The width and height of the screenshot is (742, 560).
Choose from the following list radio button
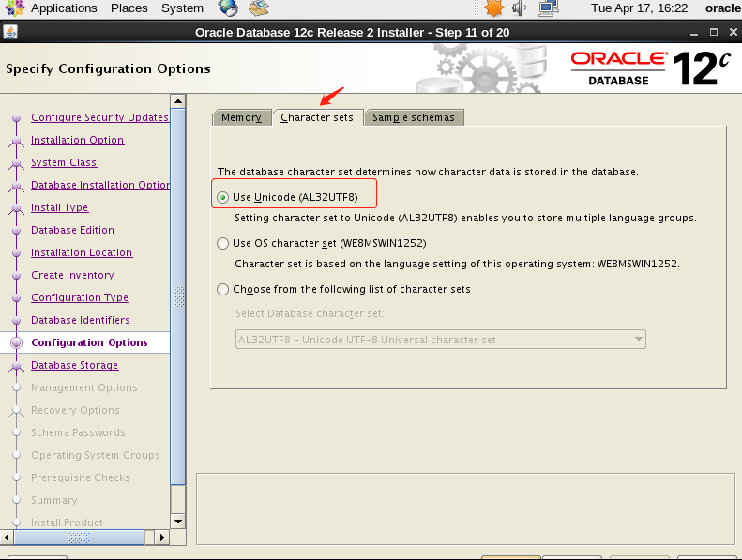tap(222, 289)
